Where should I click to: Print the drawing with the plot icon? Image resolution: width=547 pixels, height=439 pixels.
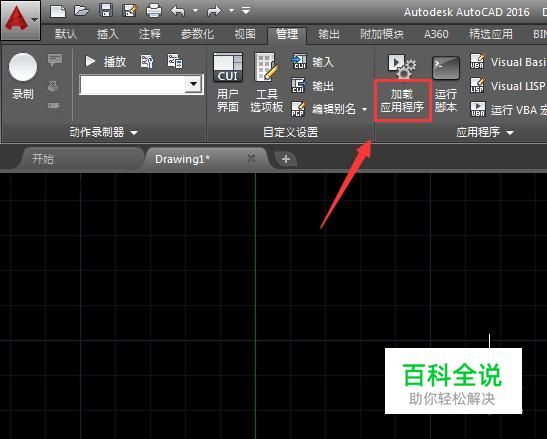pyautogui.click(x=154, y=11)
